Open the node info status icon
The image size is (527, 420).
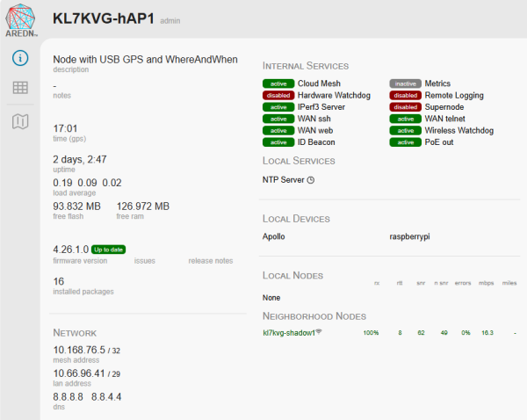pyautogui.click(x=19, y=58)
